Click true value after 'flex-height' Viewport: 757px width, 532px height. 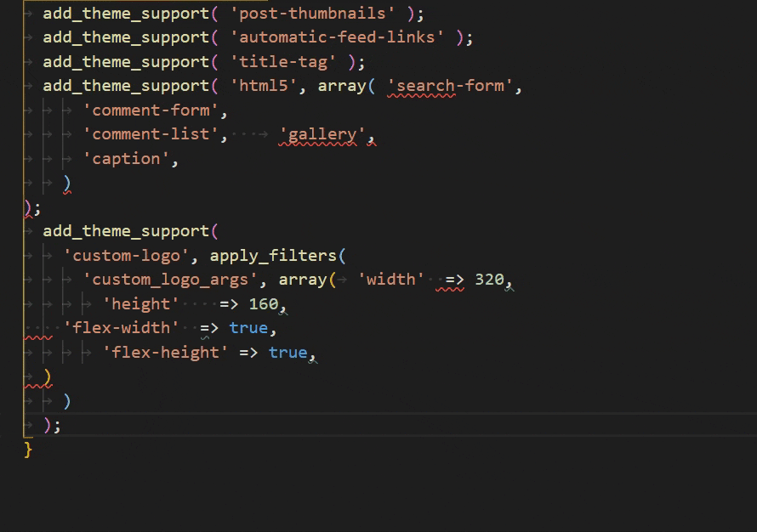287,352
